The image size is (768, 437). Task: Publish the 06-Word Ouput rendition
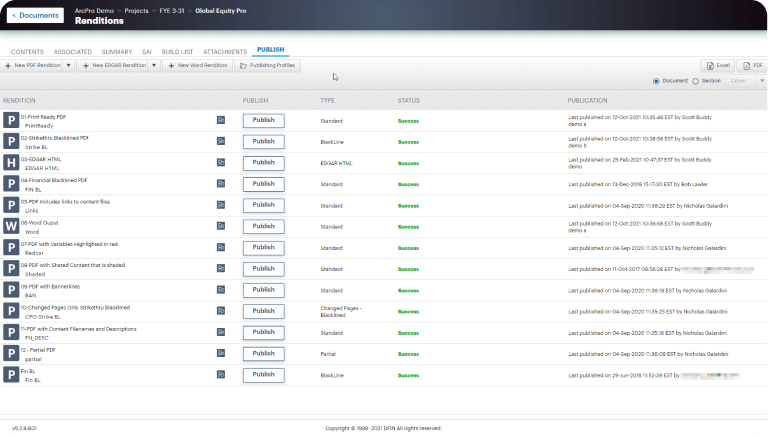click(264, 226)
